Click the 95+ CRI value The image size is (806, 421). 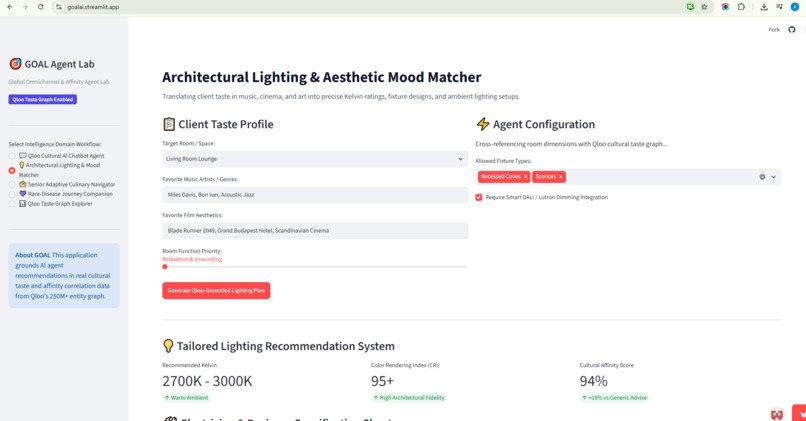(x=382, y=381)
